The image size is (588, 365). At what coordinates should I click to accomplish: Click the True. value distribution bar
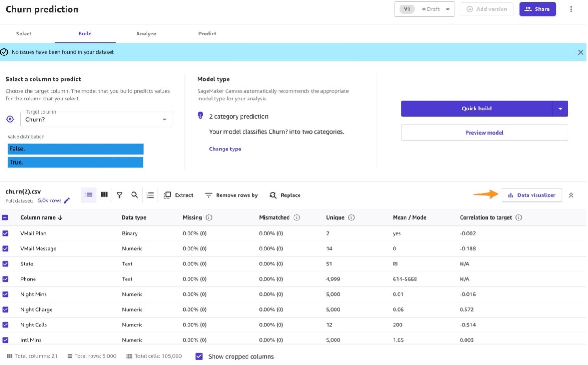(x=76, y=162)
